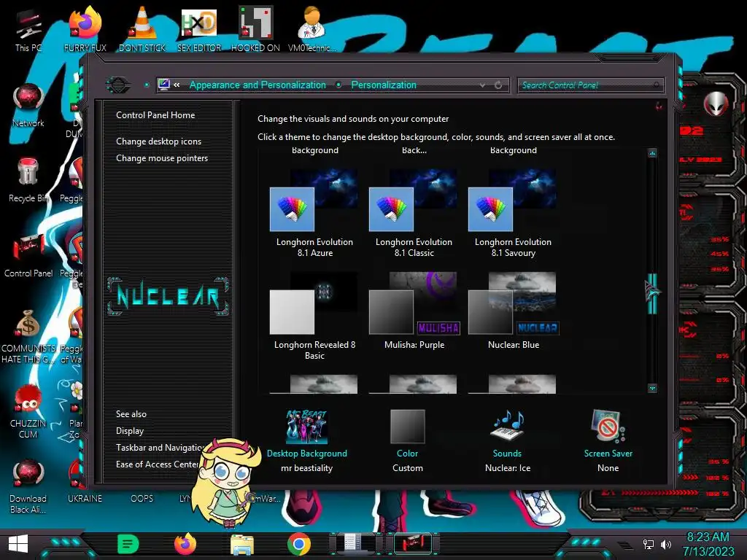Image resolution: width=747 pixels, height=560 pixels.
Task: Go to Appearance and Personalization breadcrumb
Action: click(258, 85)
